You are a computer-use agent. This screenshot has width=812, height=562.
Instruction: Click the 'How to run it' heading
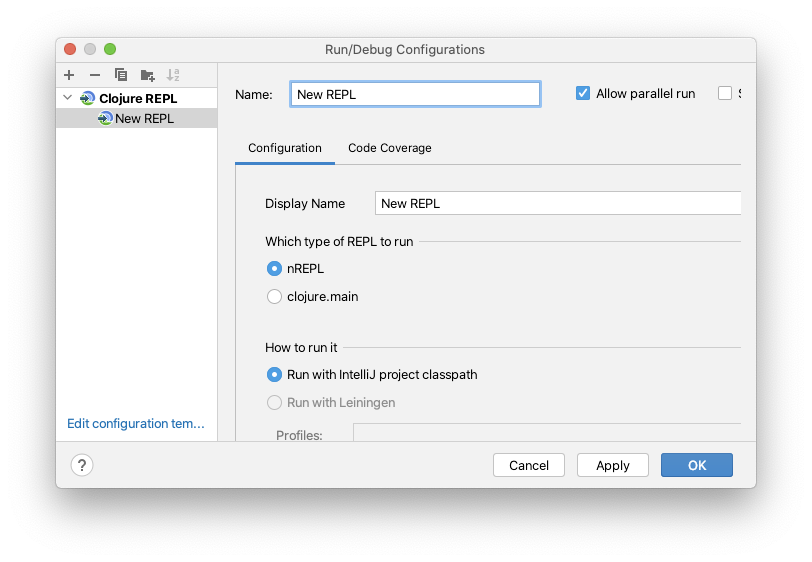pyautogui.click(x=301, y=348)
